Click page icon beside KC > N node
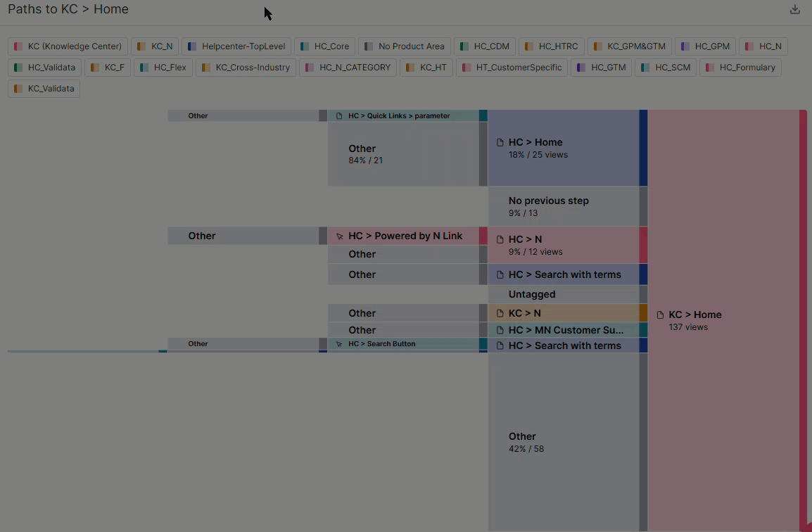 click(x=500, y=314)
